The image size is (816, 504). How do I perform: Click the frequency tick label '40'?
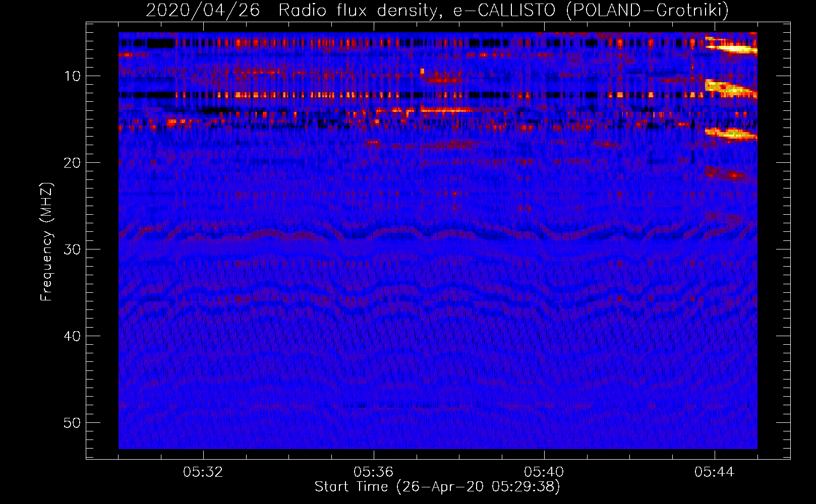[x=73, y=336]
